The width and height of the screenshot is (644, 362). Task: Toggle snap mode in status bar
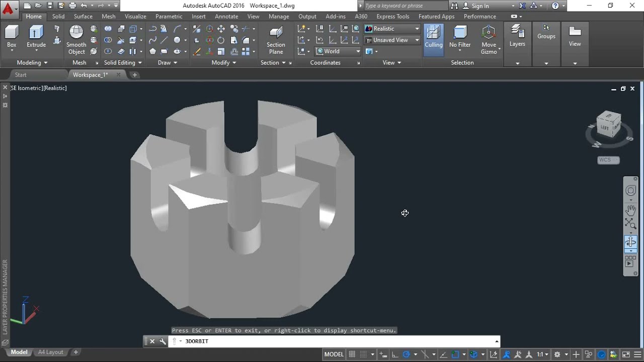[363, 354]
